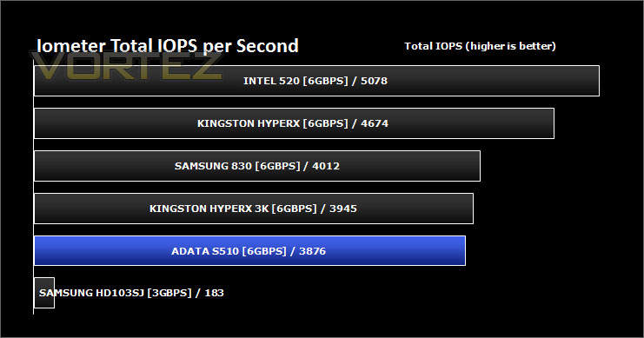Select the KINGSTON HYPERX 4674 bar
This screenshot has width=644, height=338.
294,123
